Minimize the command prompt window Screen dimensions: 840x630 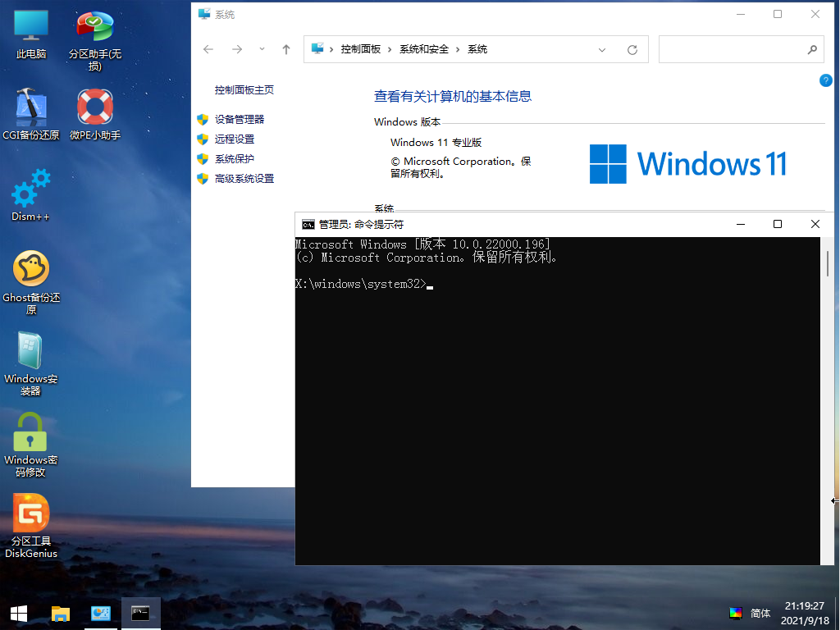click(741, 225)
